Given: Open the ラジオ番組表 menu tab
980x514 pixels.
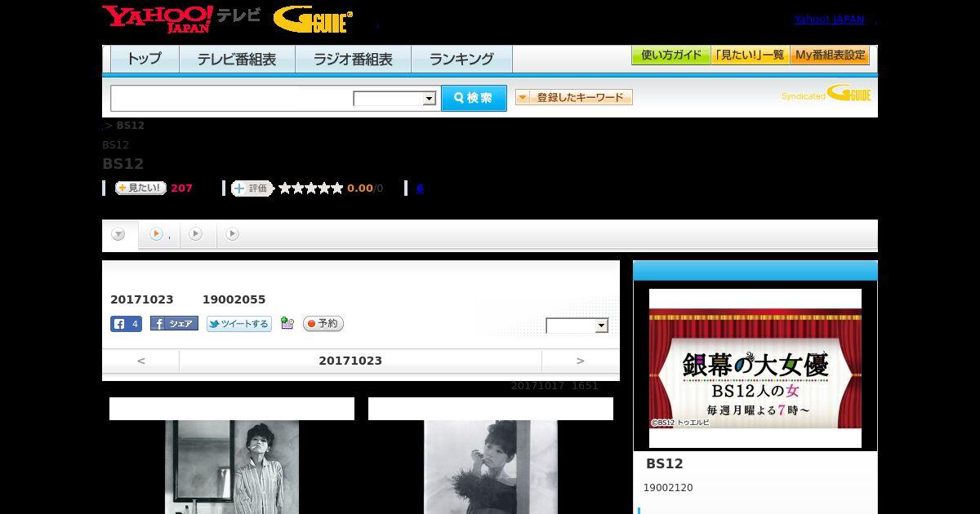Looking at the screenshot, I should point(353,59).
